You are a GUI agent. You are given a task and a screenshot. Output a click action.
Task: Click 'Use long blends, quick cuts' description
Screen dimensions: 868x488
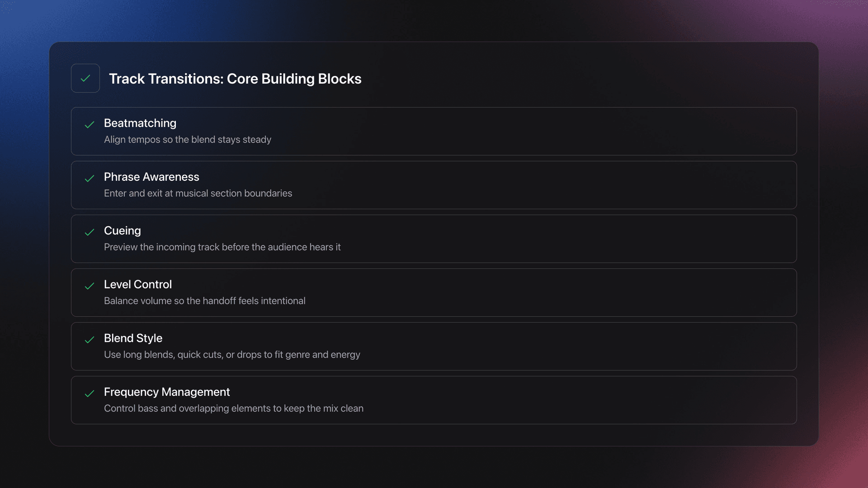tap(232, 355)
